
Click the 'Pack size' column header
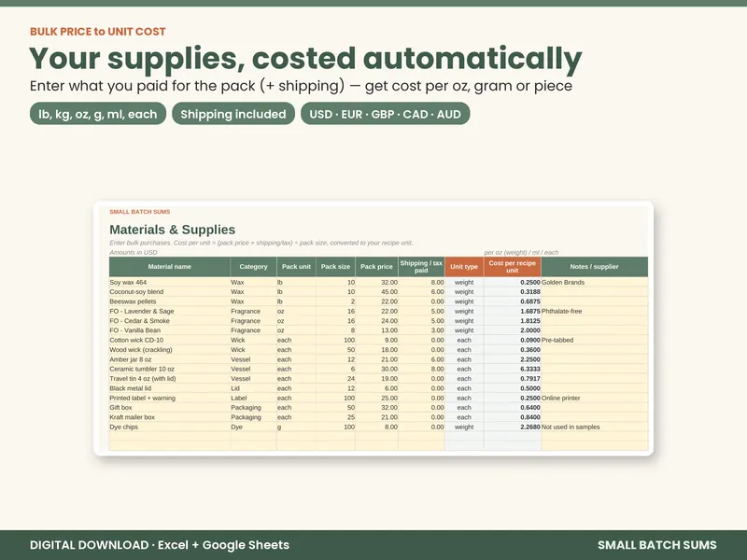click(335, 267)
